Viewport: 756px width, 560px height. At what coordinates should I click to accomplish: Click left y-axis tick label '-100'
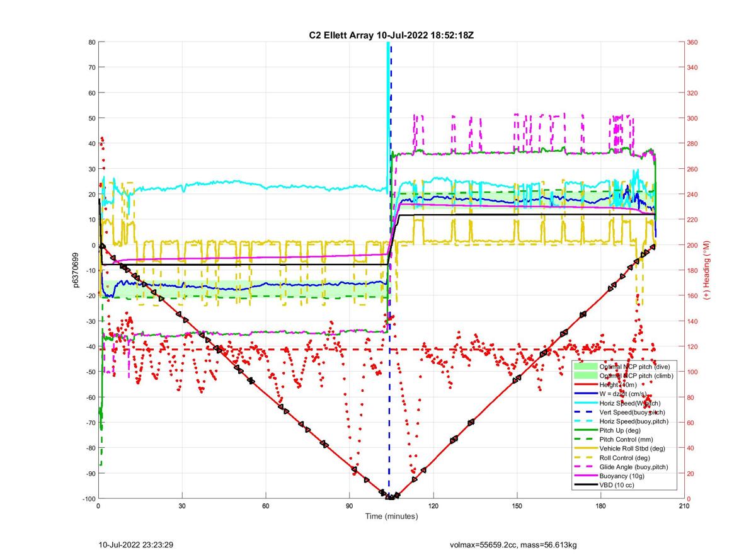[89, 499]
